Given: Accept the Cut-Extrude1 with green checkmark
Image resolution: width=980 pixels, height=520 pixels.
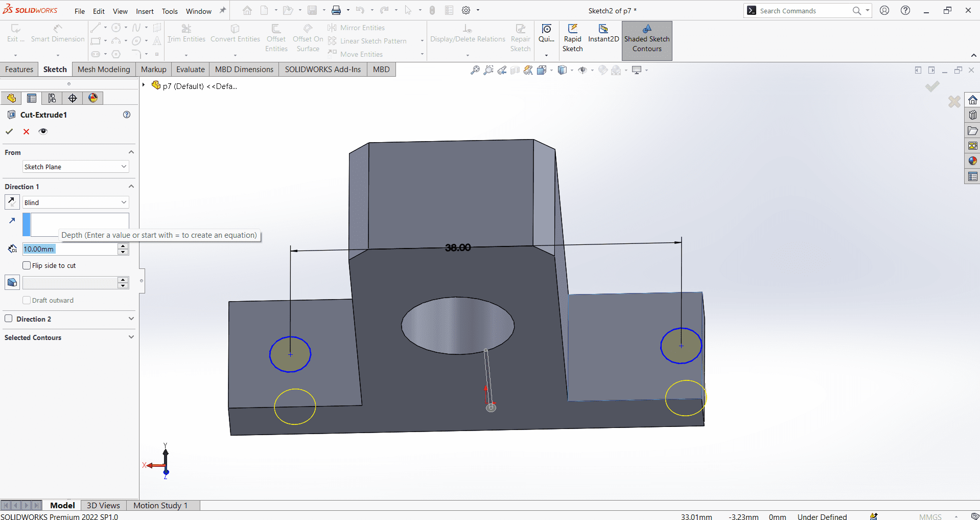Looking at the screenshot, I should [x=9, y=131].
